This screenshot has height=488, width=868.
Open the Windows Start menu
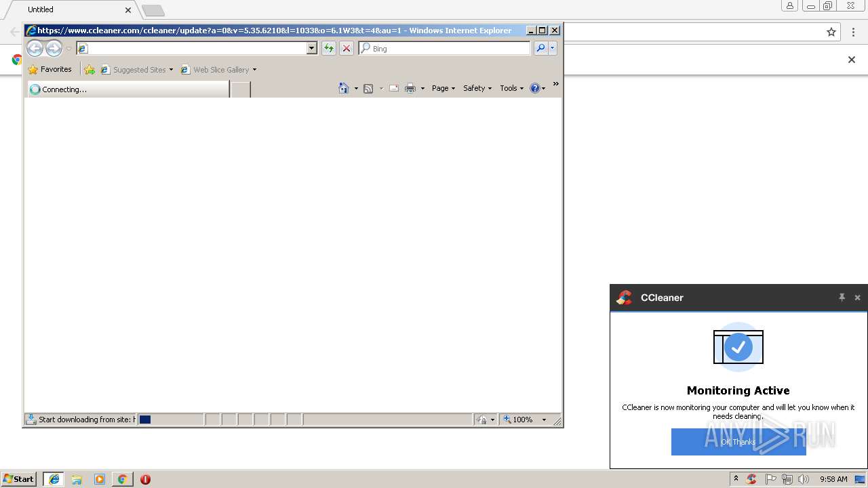19,479
